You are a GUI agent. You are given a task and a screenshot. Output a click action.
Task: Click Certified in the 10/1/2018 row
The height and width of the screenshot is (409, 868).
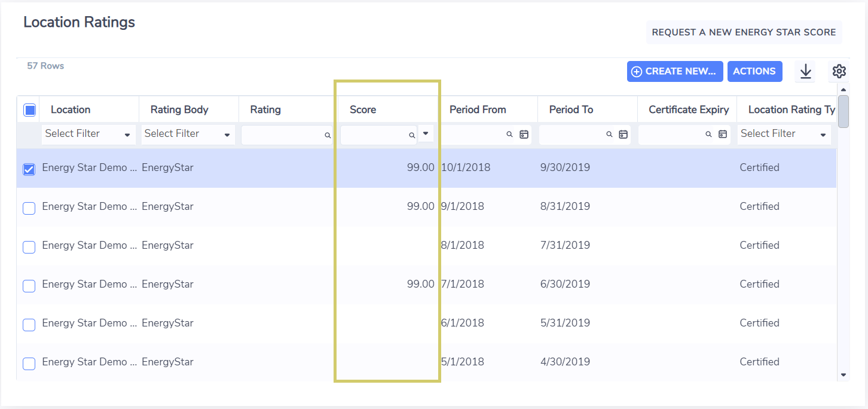pyautogui.click(x=759, y=167)
